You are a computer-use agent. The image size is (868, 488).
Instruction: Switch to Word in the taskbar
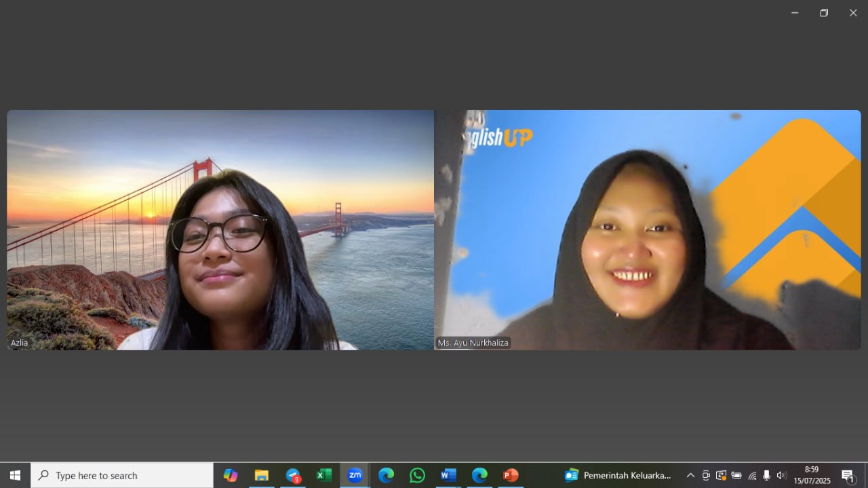(x=448, y=475)
